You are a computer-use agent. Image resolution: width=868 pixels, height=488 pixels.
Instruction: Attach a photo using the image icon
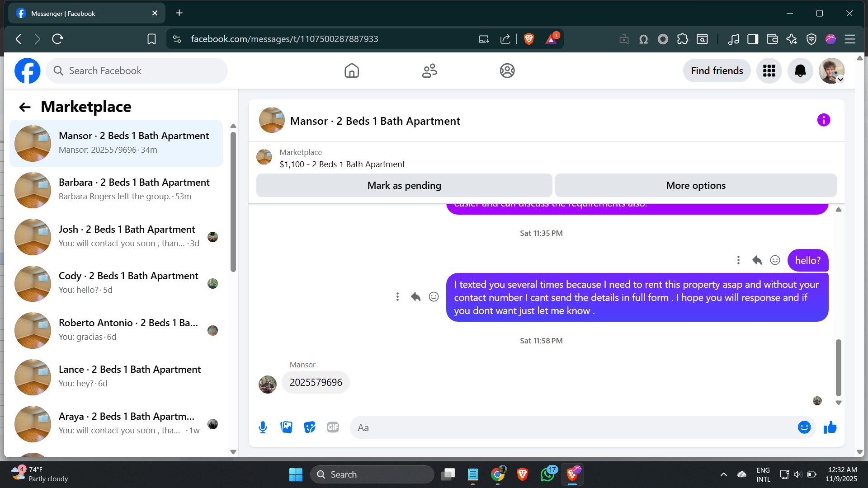(x=286, y=427)
